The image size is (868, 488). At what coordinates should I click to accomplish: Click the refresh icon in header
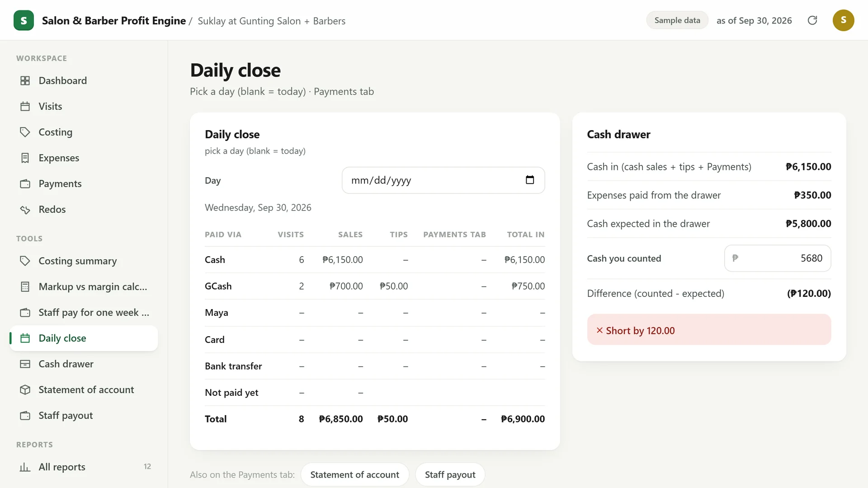(812, 20)
